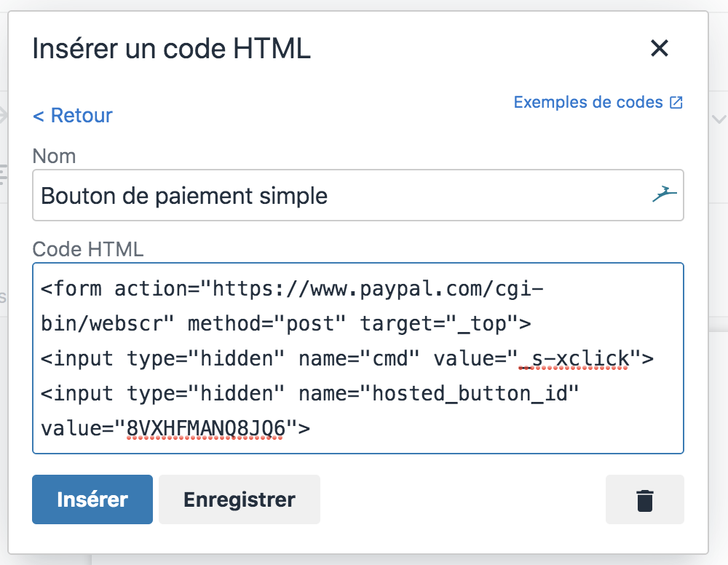Insert the code with the Insérer button
Screen dimensions: 728x565
pos(92,499)
